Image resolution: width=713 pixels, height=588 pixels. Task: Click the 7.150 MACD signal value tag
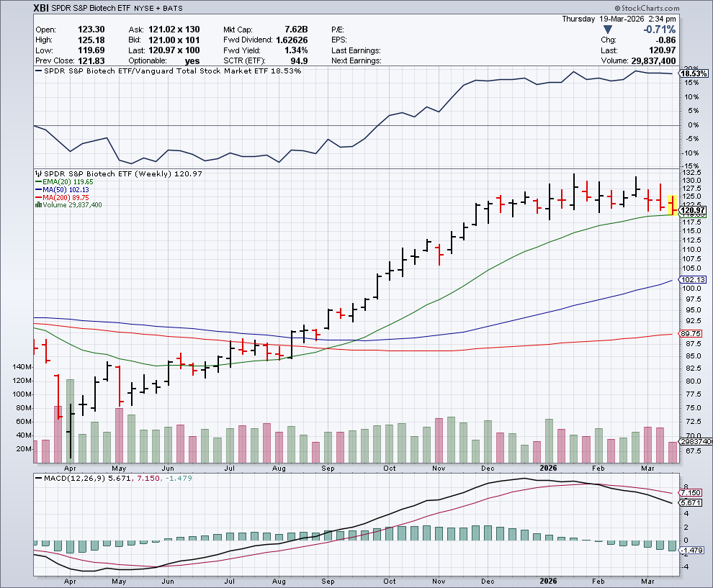coord(694,492)
